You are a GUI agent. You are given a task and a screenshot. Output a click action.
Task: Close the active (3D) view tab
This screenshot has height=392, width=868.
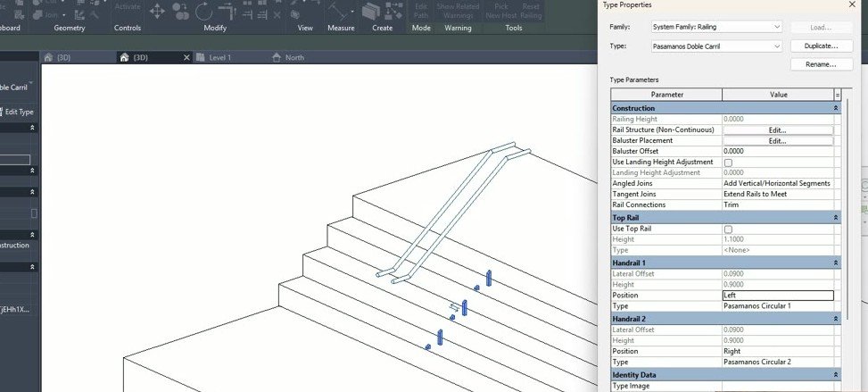[186, 57]
